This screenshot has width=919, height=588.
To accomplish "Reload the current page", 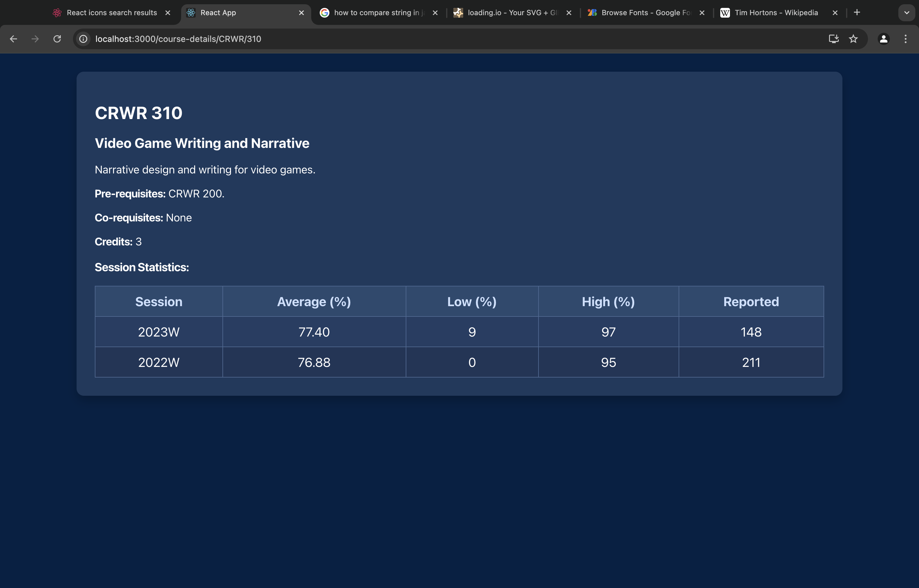I will pyautogui.click(x=57, y=39).
